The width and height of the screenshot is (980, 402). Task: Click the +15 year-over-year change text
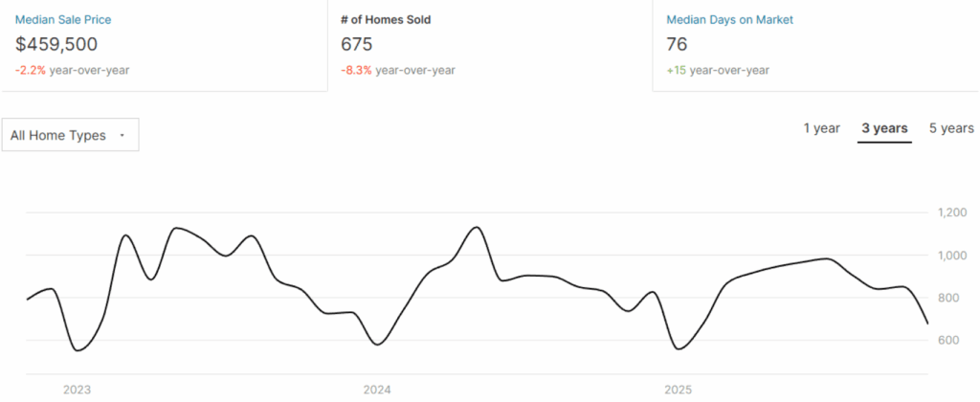677,70
